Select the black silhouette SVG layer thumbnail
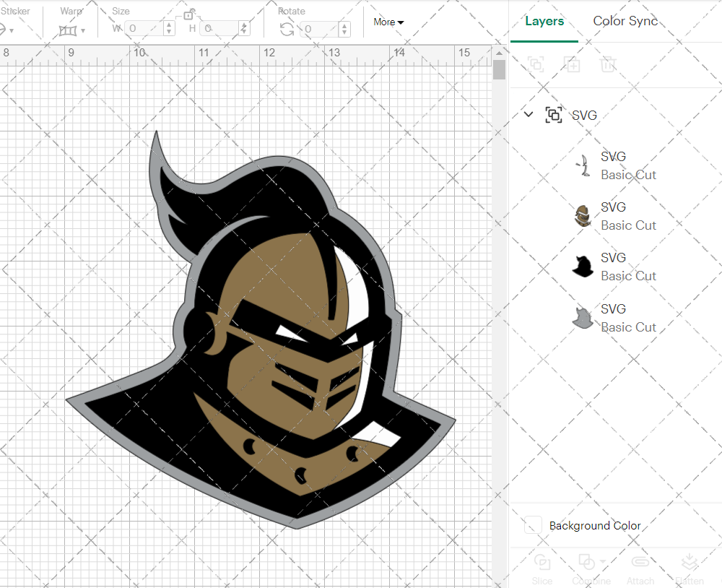This screenshot has height=588, width=722. [583, 267]
